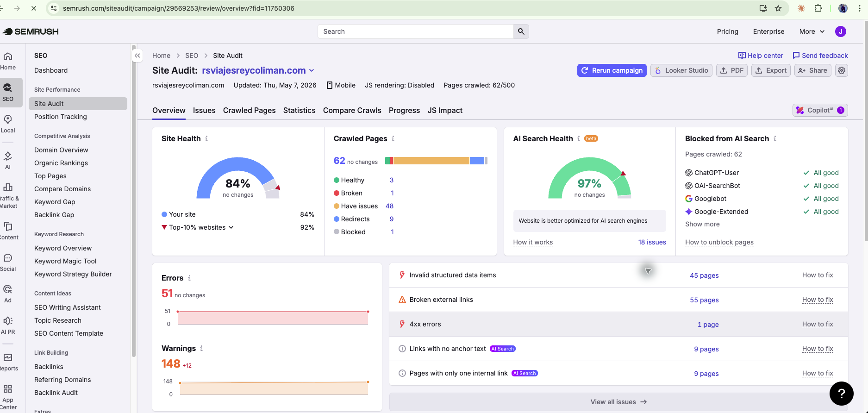Bookmark page with the star icon

778,8
